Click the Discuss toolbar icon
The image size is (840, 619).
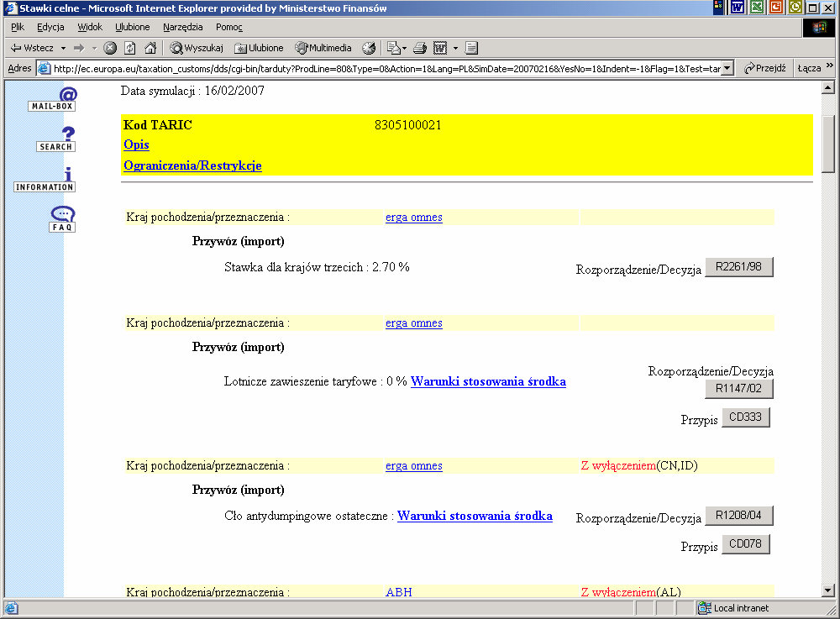(x=471, y=48)
